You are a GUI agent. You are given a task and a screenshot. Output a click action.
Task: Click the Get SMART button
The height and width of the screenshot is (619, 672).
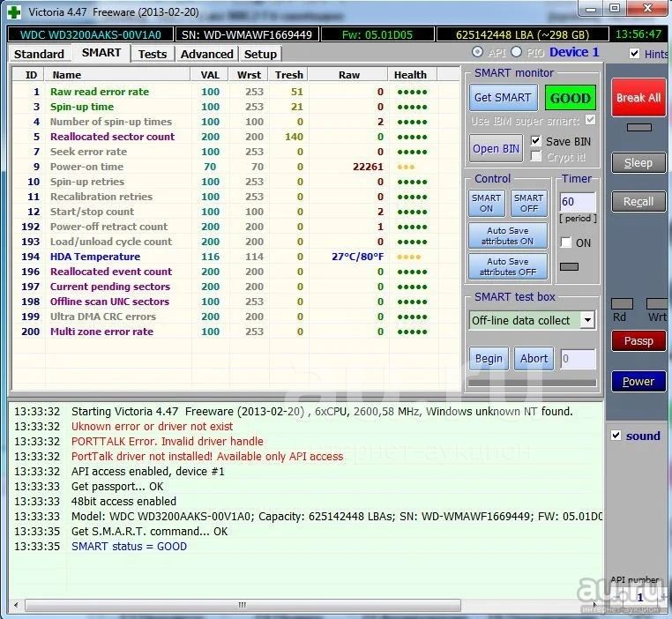tap(503, 98)
